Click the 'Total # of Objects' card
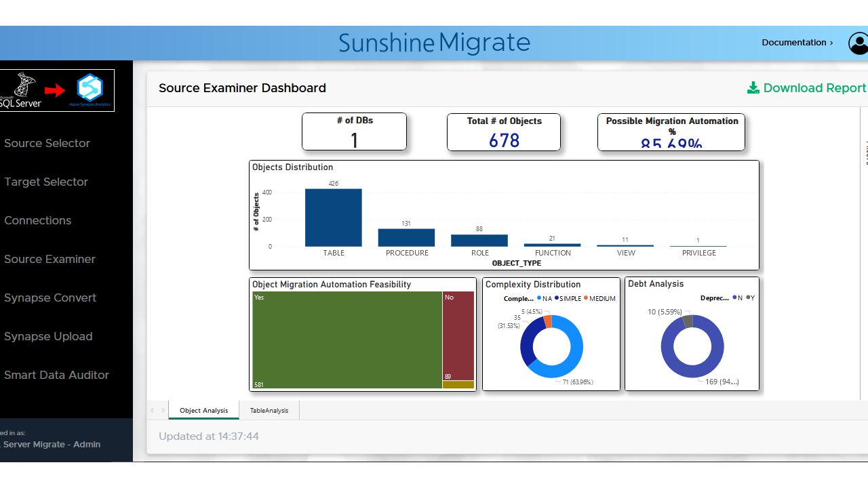The image size is (868, 488). [504, 131]
